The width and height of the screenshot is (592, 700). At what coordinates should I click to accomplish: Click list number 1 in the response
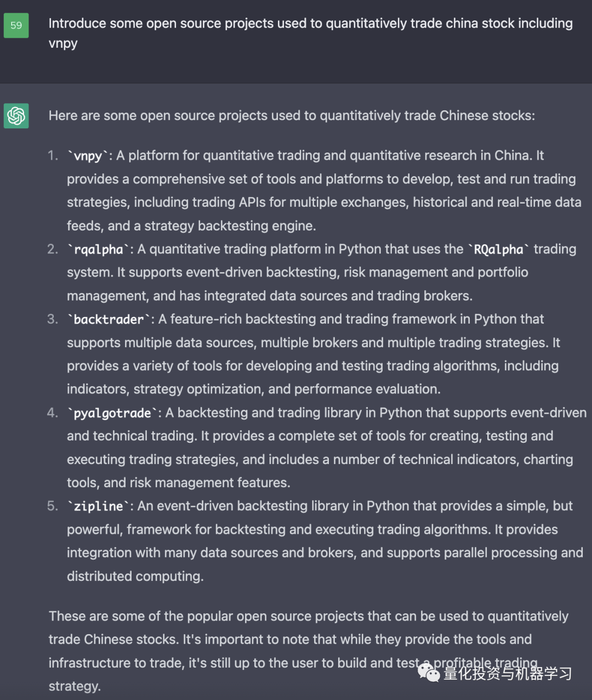53,156
